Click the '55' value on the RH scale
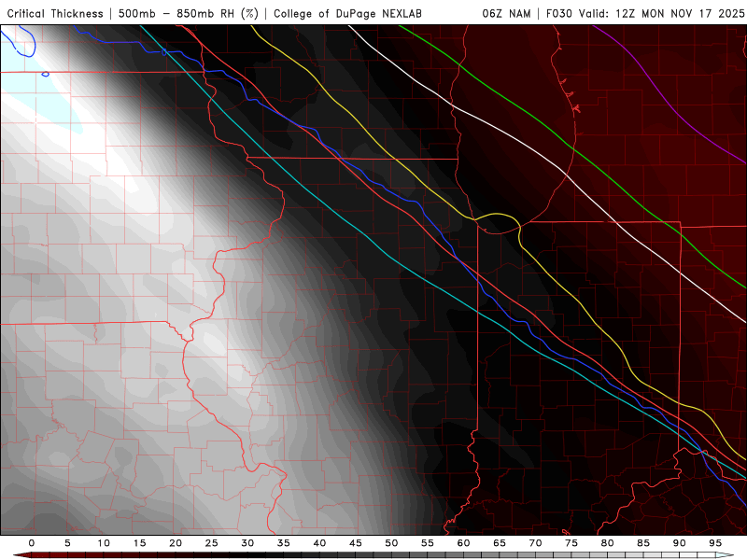 click(428, 543)
